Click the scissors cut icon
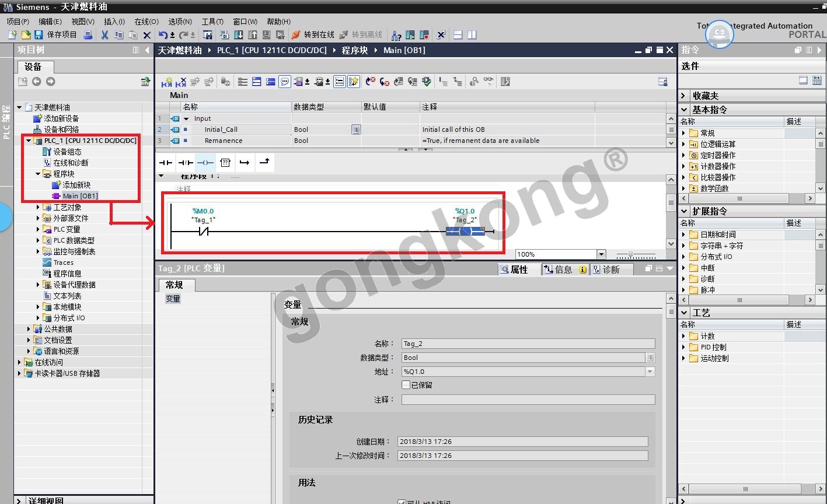This screenshot has width=827, height=504. pyautogui.click(x=104, y=35)
